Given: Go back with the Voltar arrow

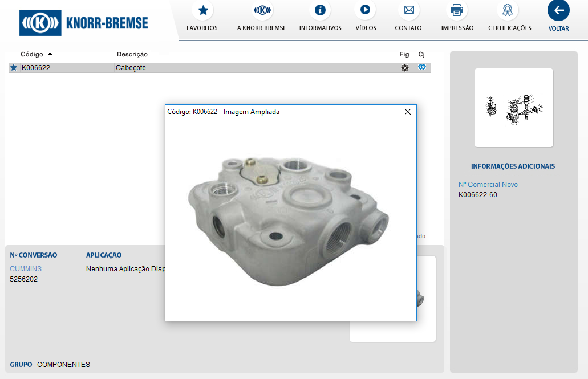Looking at the screenshot, I should pyautogui.click(x=558, y=10).
